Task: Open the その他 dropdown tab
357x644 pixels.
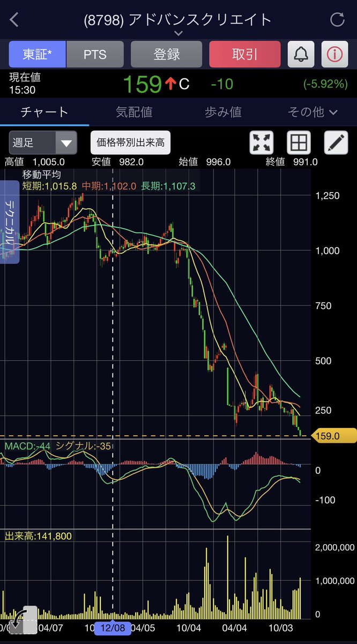Action: [313, 112]
